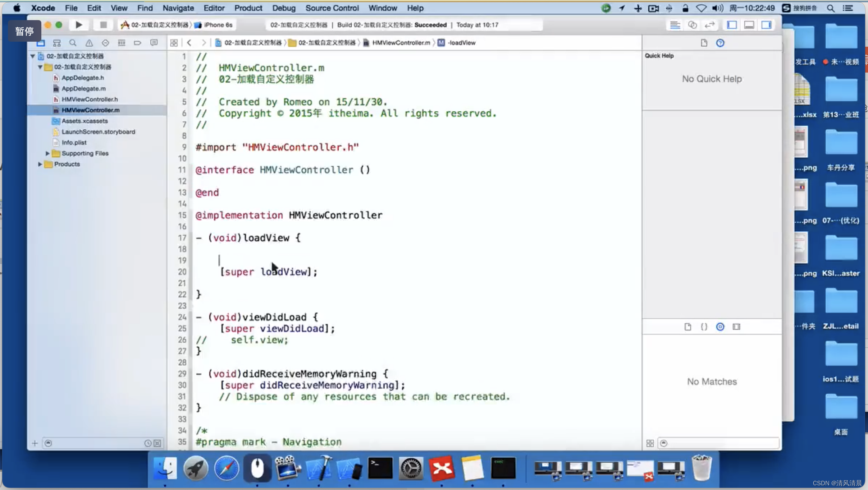
Task: Click the breadcrumb dropdown for HMViewController.m
Action: pos(401,42)
